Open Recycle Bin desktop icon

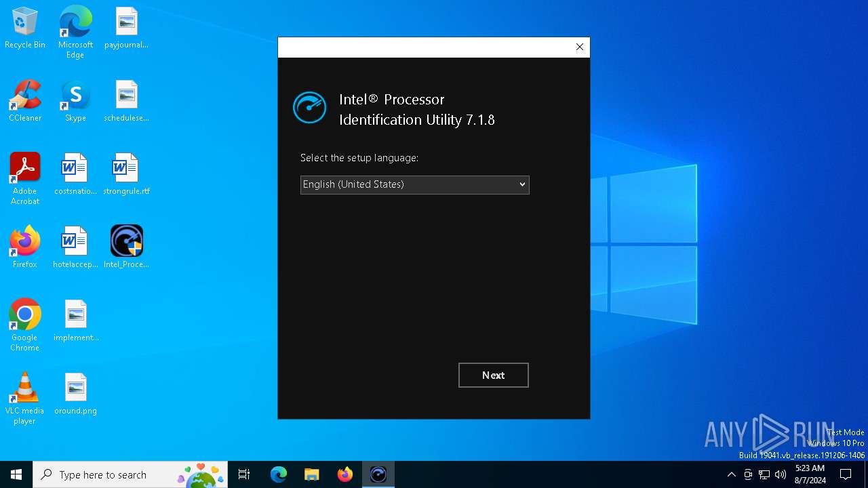25,28
